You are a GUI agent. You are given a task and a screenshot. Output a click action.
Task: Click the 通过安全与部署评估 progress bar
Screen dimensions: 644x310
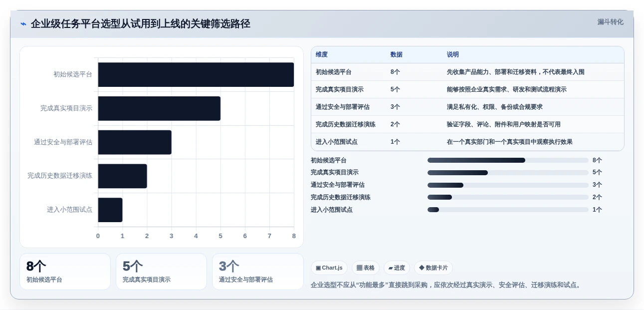click(x=508, y=185)
